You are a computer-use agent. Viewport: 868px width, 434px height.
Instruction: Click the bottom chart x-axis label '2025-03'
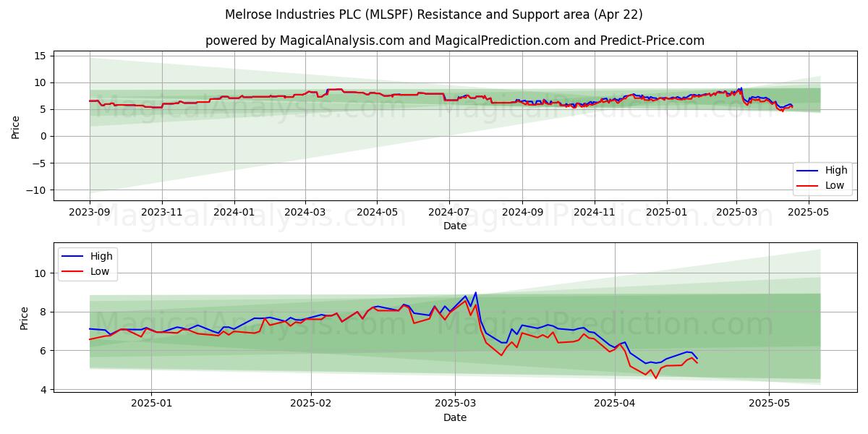point(454,405)
